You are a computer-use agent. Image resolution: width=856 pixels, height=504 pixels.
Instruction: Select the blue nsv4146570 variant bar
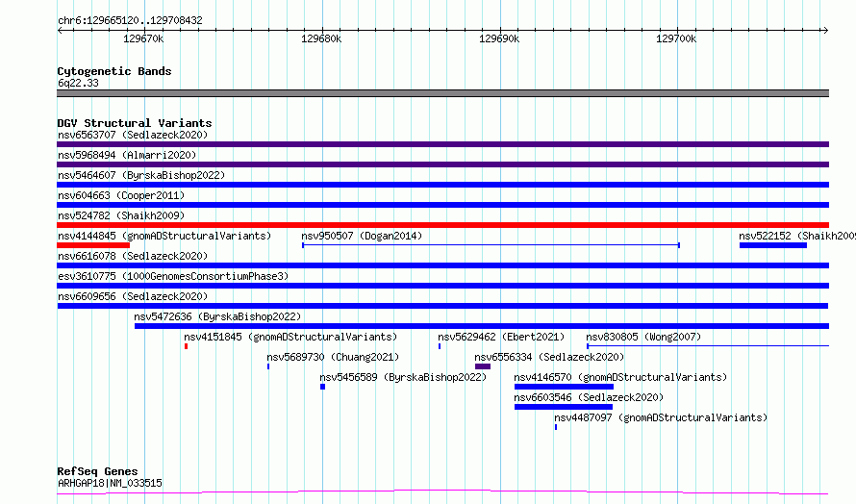tap(564, 387)
